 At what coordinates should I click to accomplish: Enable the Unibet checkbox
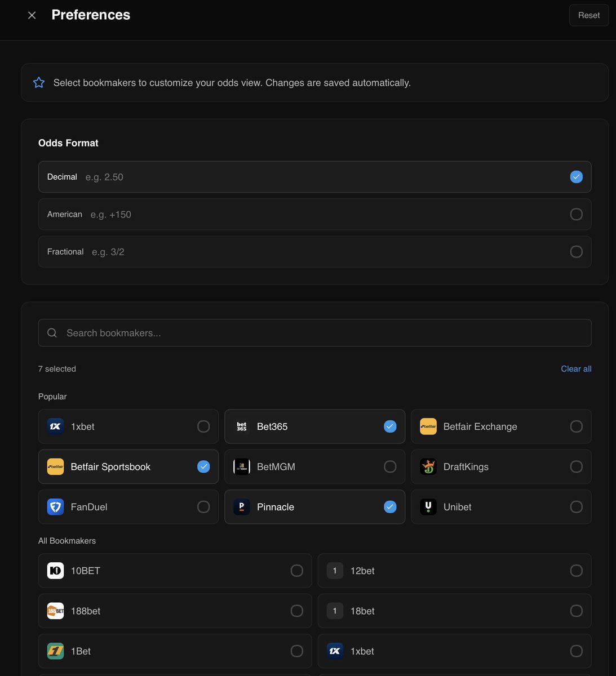(x=576, y=507)
